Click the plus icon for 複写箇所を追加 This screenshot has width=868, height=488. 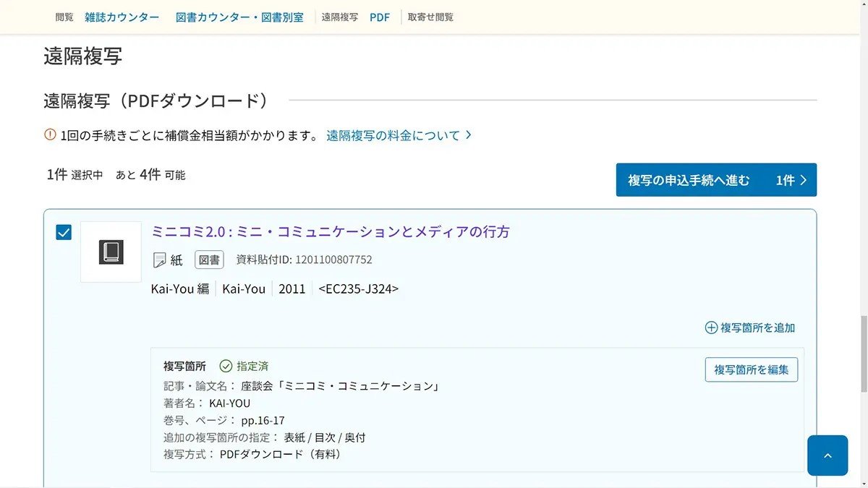(x=711, y=328)
